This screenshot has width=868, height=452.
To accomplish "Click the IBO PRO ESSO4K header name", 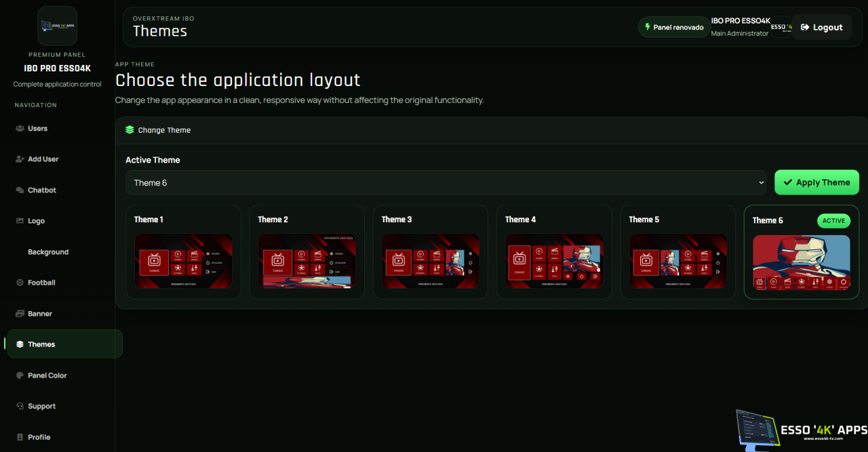I will (x=741, y=21).
